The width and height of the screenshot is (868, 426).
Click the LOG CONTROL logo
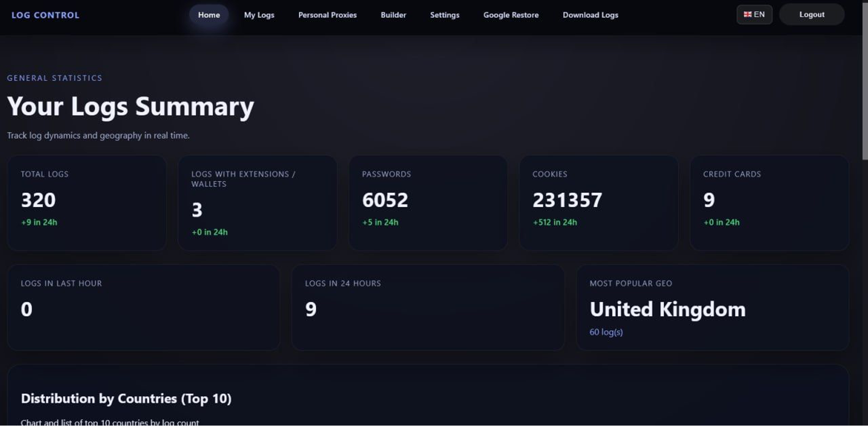click(x=45, y=15)
